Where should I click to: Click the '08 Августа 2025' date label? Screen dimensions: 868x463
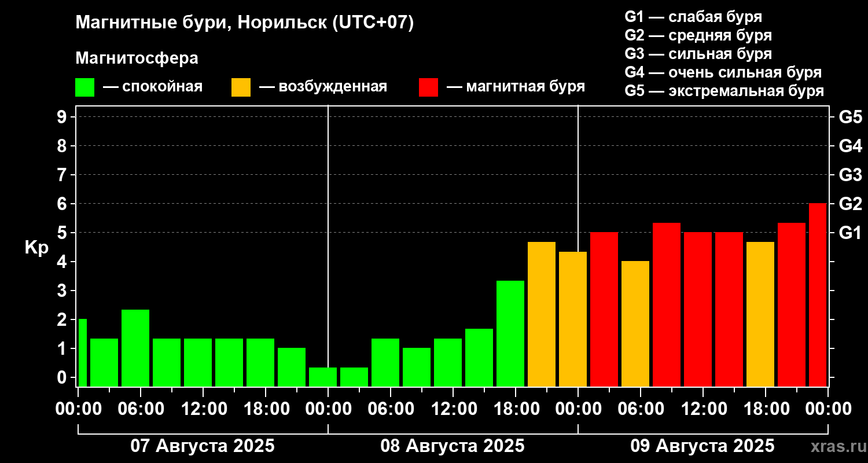pos(453,446)
